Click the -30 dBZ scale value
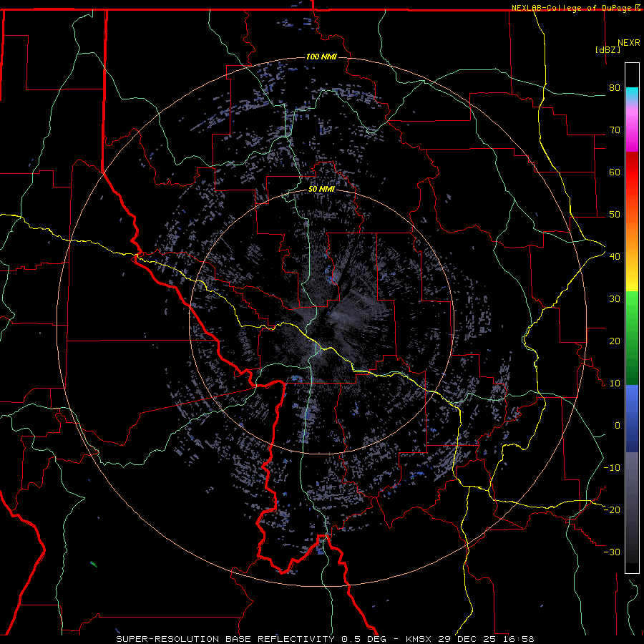The width and height of the screenshot is (644, 644). [612, 552]
